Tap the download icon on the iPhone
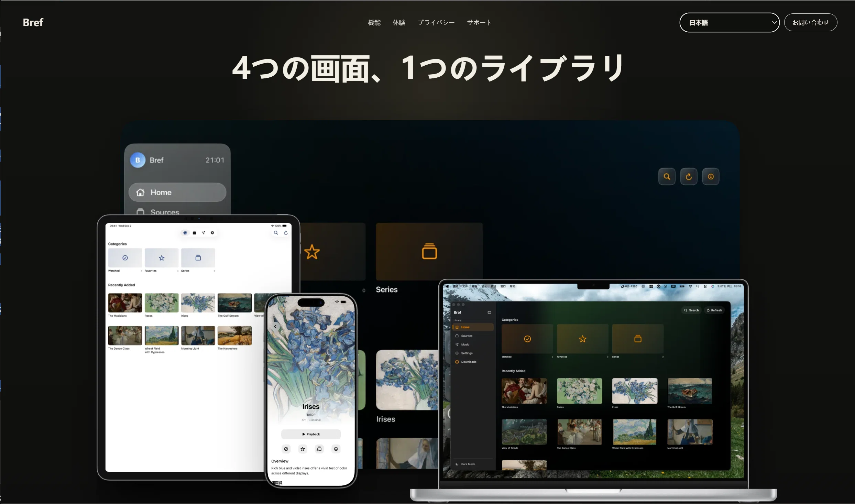Image resolution: width=855 pixels, height=504 pixels. 336,449
